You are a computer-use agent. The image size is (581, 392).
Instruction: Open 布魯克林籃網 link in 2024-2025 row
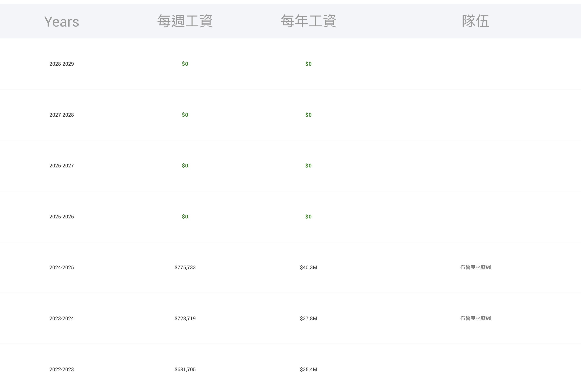click(x=475, y=267)
